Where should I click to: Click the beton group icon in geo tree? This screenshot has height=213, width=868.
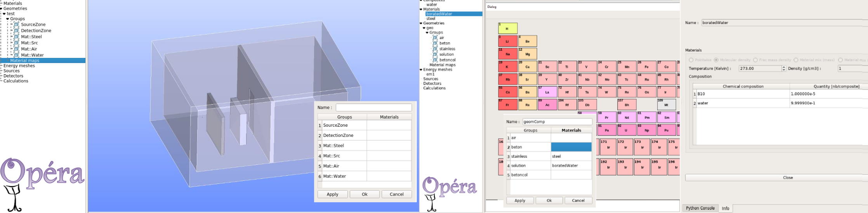[x=435, y=44]
